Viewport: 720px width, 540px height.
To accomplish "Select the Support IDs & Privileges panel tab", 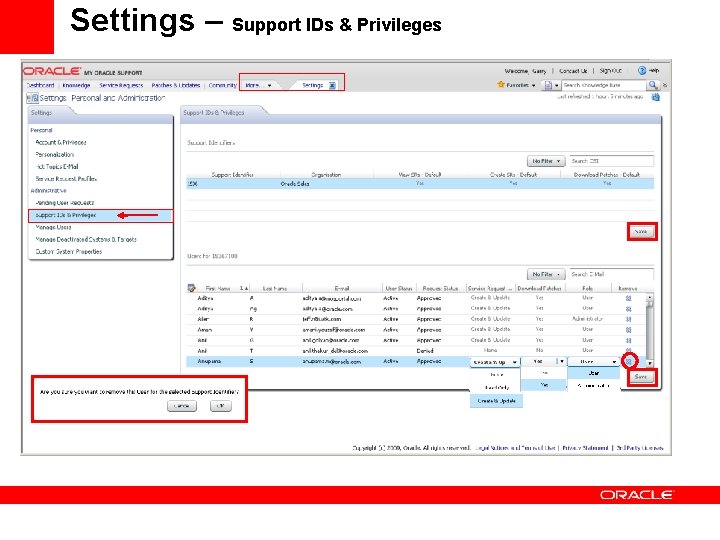I will tap(214, 112).
